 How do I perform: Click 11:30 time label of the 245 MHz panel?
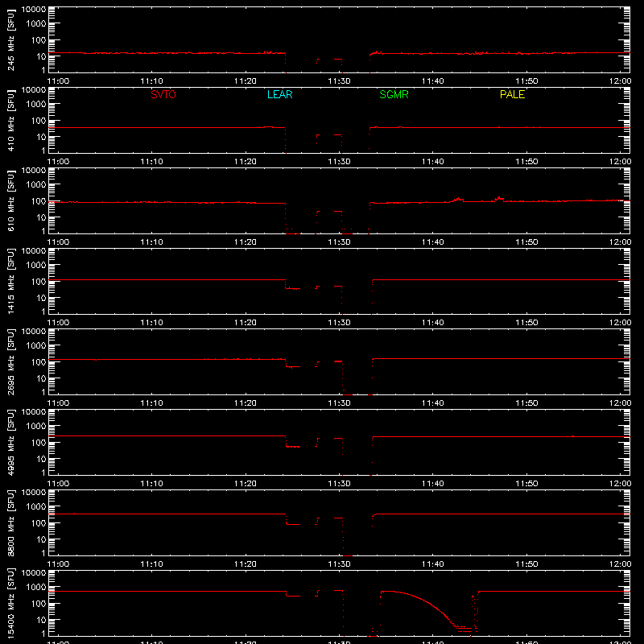(x=339, y=81)
